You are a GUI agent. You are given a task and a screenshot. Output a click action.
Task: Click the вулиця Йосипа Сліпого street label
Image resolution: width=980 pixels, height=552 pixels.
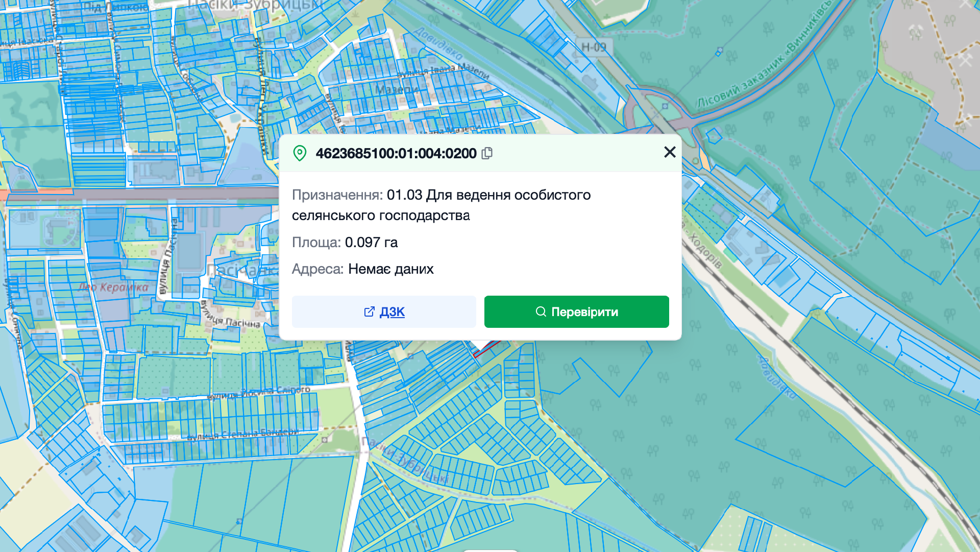tap(259, 392)
